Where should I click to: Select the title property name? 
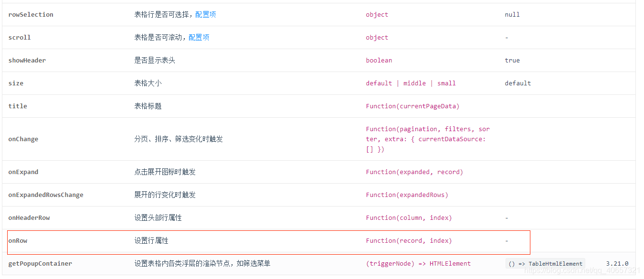coord(17,106)
